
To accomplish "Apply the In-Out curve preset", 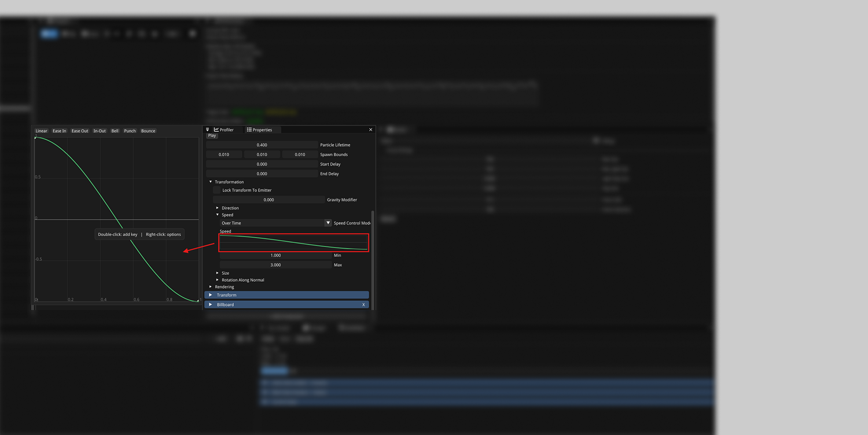I will click(x=100, y=131).
